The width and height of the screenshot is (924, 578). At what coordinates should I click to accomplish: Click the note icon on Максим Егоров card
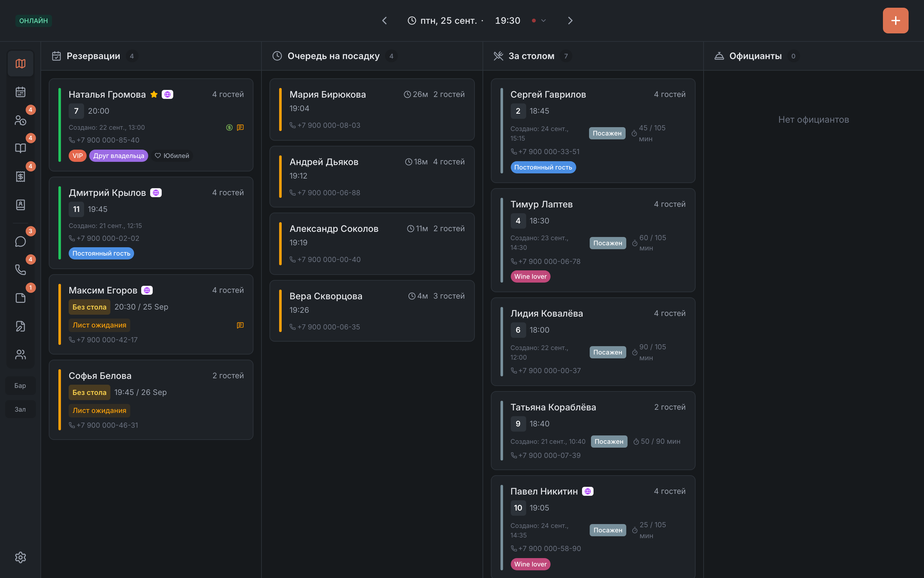point(240,325)
